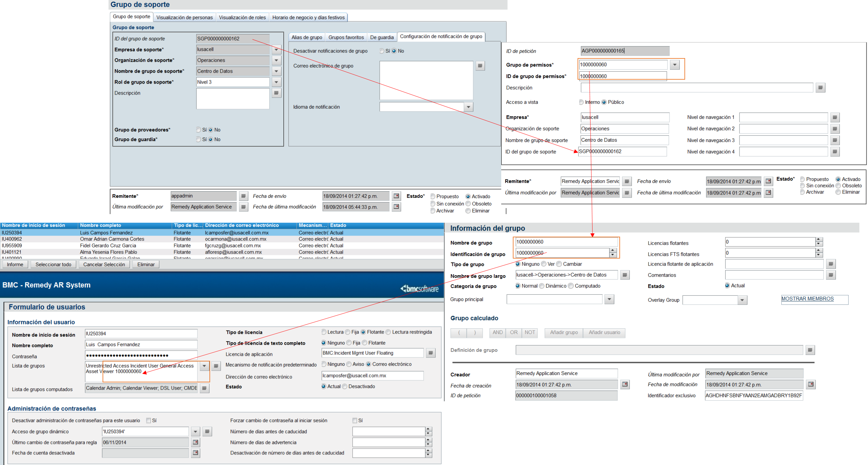Select Sí for Desactivar notificaciones de grupo

(381, 51)
